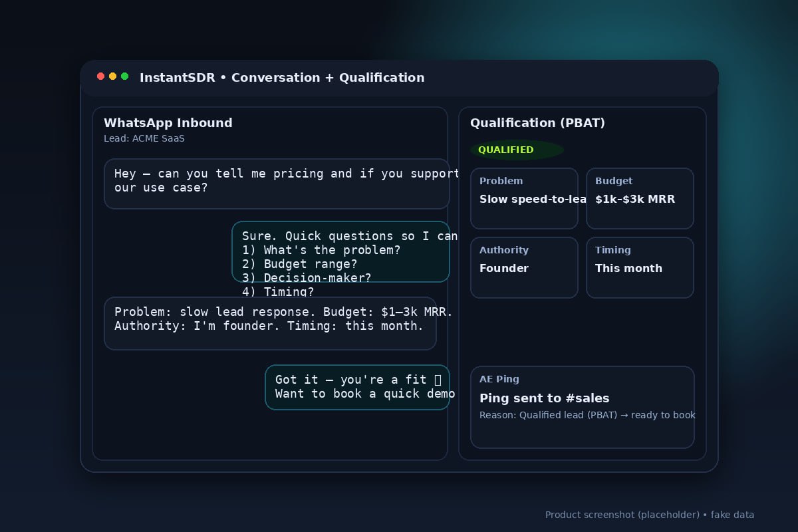Open the Budget card showing $1k-$3k MRR
Image resolution: width=798 pixels, height=532 pixels.
coord(640,198)
